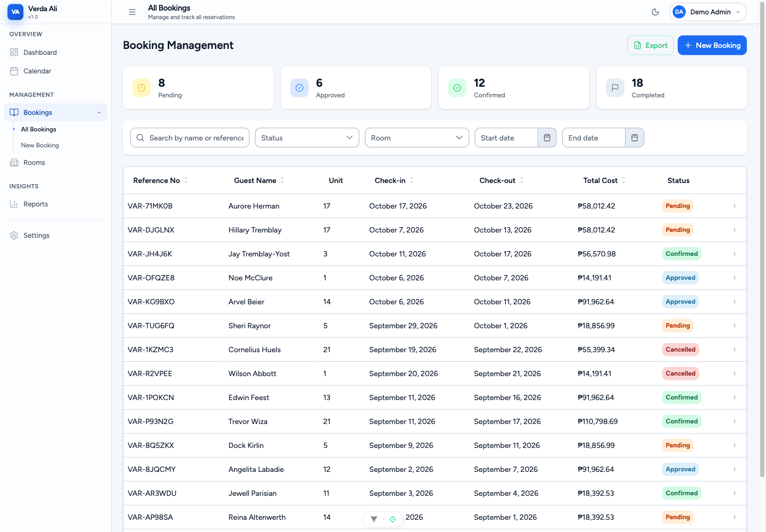The image size is (766, 532).
Task: Click the page vertical scrollbar
Action: 762,239
